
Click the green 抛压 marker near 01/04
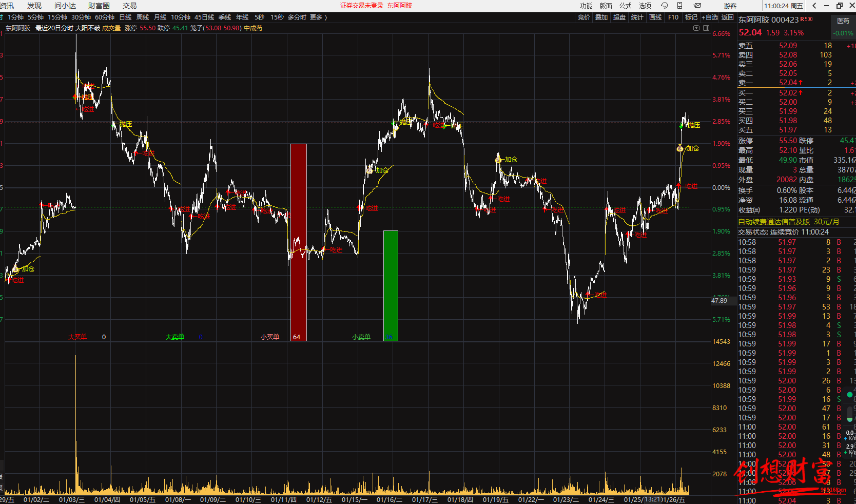pyautogui.click(x=113, y=124)
